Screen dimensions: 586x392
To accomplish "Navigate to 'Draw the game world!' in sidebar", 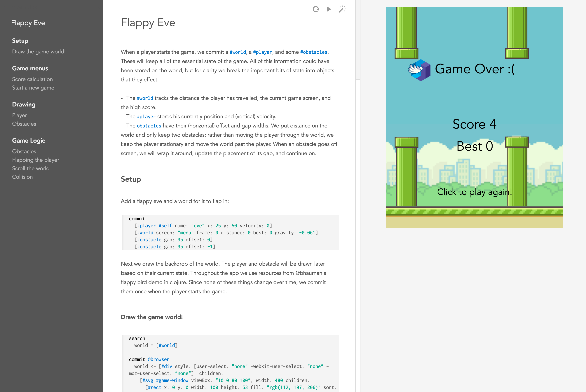I will pyautogui.click(x=39, y=52).
